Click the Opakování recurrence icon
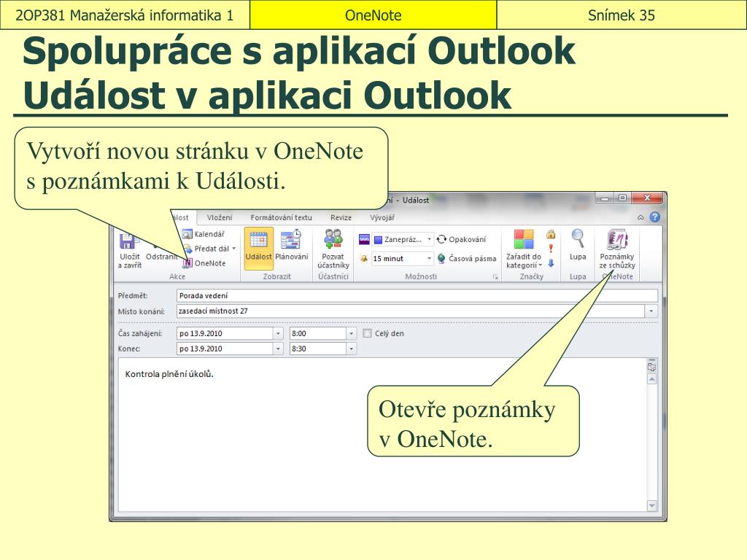 [x=441, y=239]
